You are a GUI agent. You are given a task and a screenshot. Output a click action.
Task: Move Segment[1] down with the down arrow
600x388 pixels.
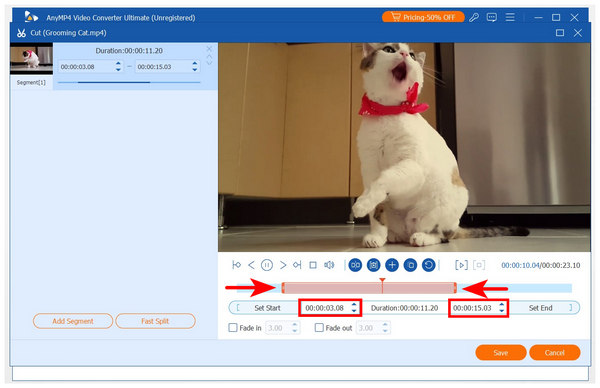click(209, 63)
